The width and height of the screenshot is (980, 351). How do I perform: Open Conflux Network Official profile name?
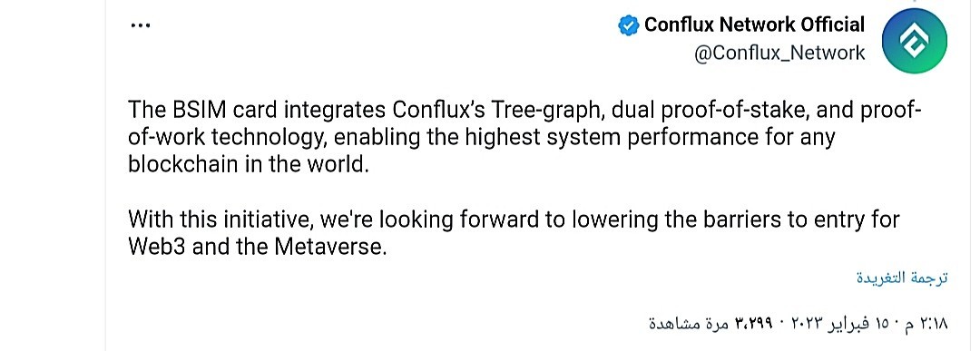coord(754,25)
